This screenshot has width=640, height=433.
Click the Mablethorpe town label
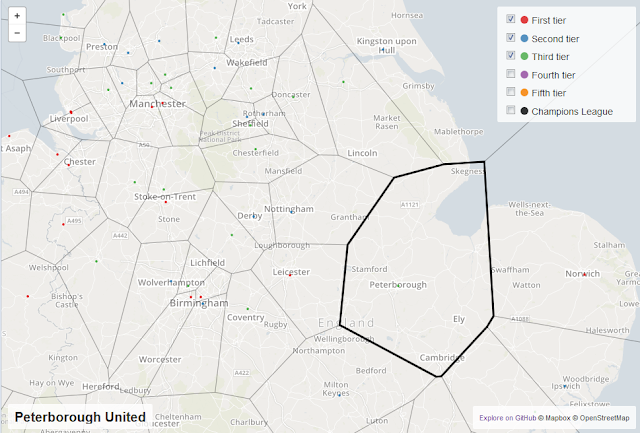(458, 132)
